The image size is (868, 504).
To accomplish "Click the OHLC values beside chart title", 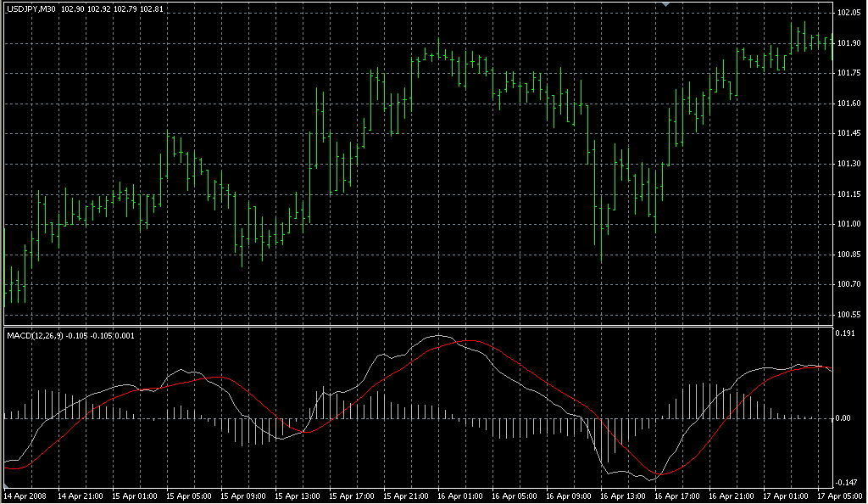I will [x=95, y=9].
